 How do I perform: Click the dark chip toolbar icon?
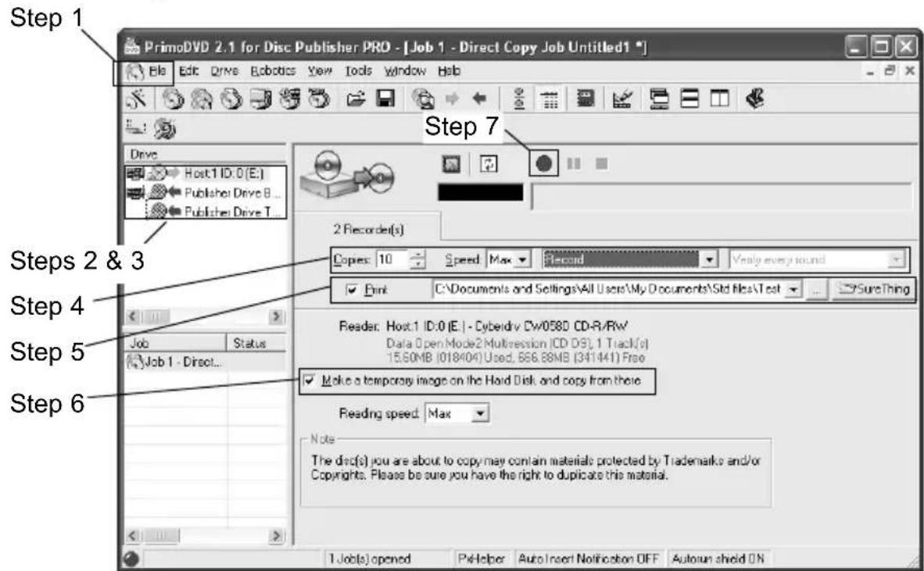586,99
